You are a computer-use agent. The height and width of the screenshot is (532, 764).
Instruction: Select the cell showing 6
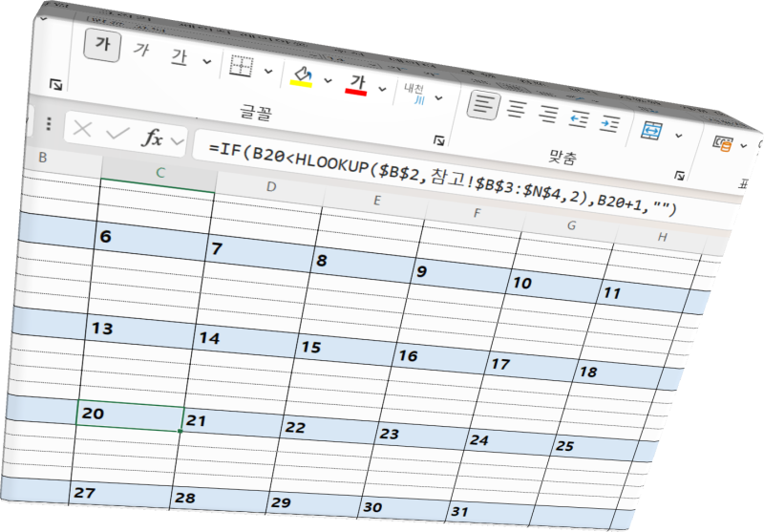pyautogui.click(x=151, y=239)
